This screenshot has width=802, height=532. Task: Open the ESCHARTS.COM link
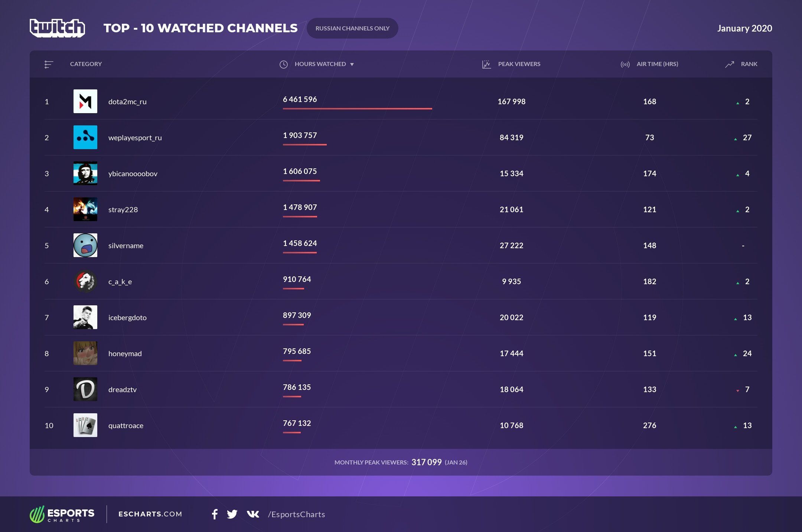[x=150, y=514]
